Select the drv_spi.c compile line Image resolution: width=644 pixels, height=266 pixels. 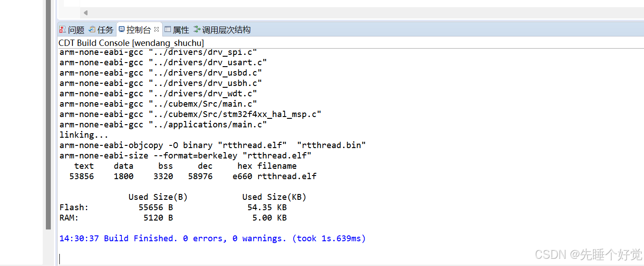[157, 52]
